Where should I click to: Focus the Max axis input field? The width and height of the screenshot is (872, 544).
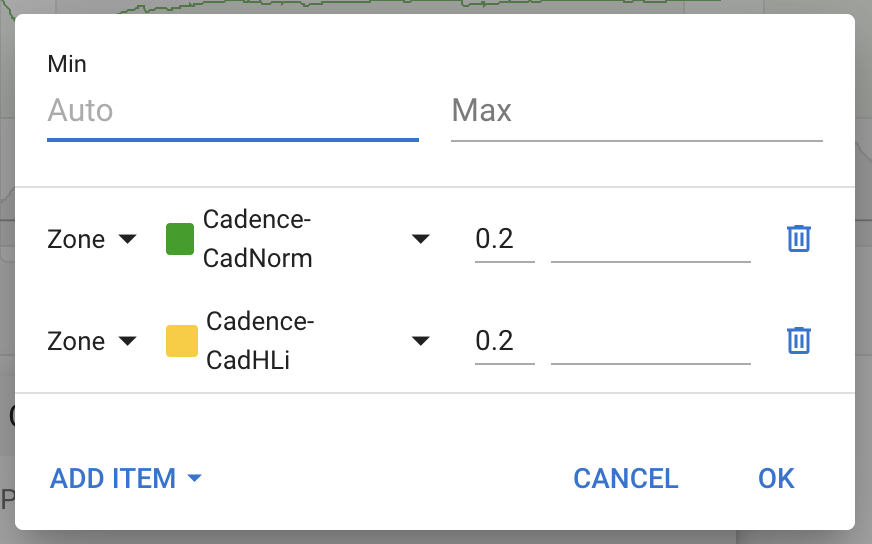[x=636, y=110]
